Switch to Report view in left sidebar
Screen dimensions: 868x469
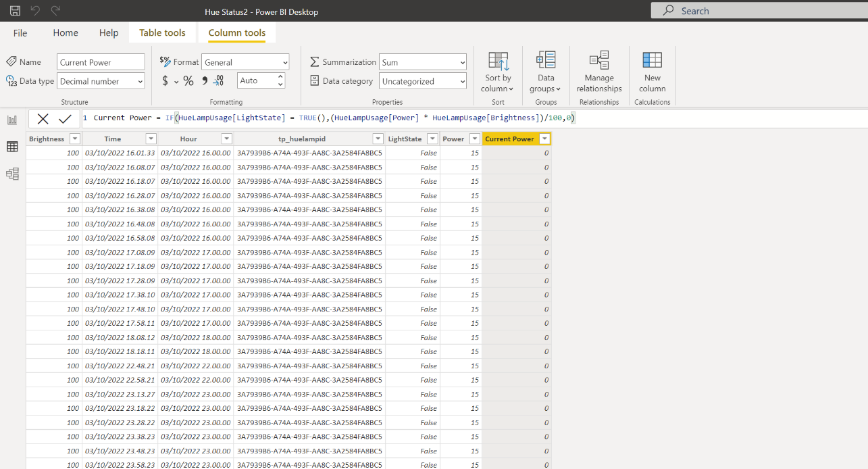pos(12,120)
